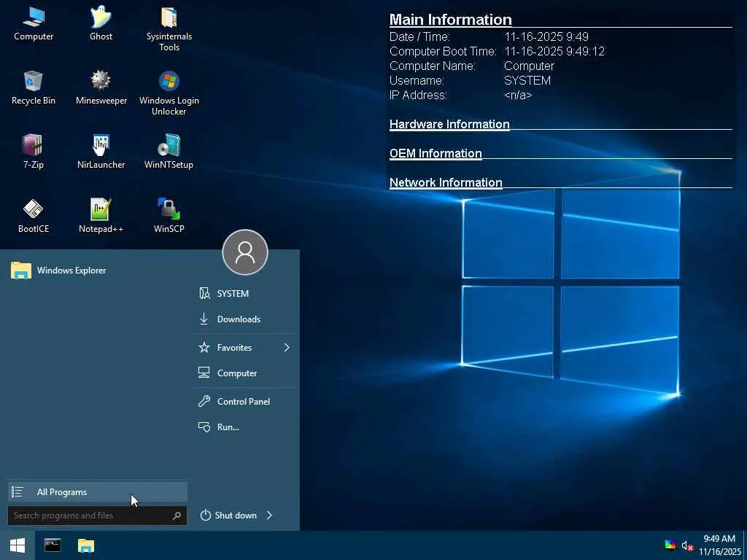Screen dimensions: 747x560
Task: Expand the Shut down options arrow
Action: 270,516
